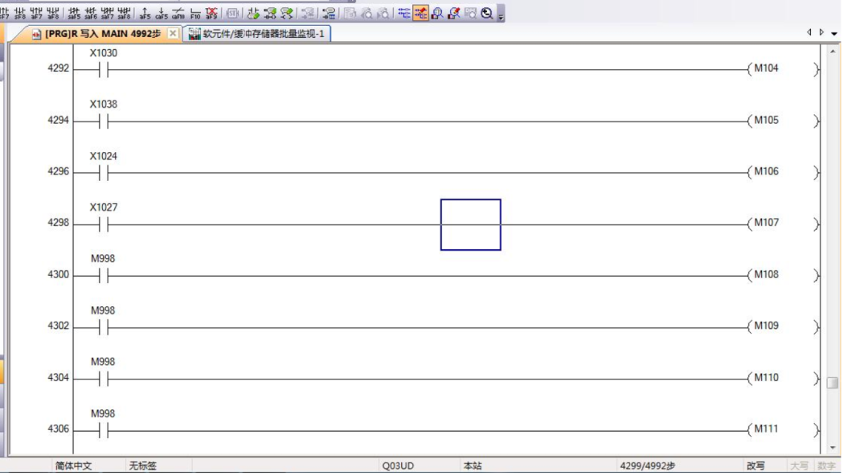Click step number 4300

click(x=58, y=274)
